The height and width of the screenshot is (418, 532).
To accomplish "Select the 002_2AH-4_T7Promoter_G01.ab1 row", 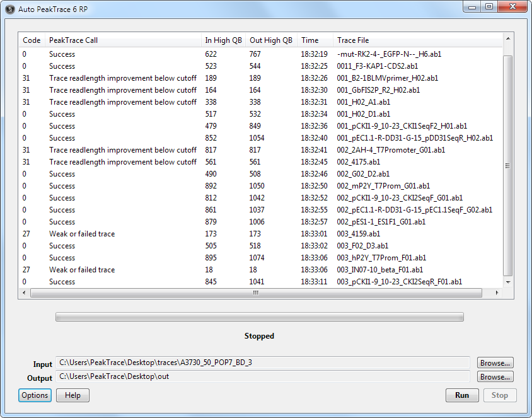I will pyautogui.click(x=260, y=150).
